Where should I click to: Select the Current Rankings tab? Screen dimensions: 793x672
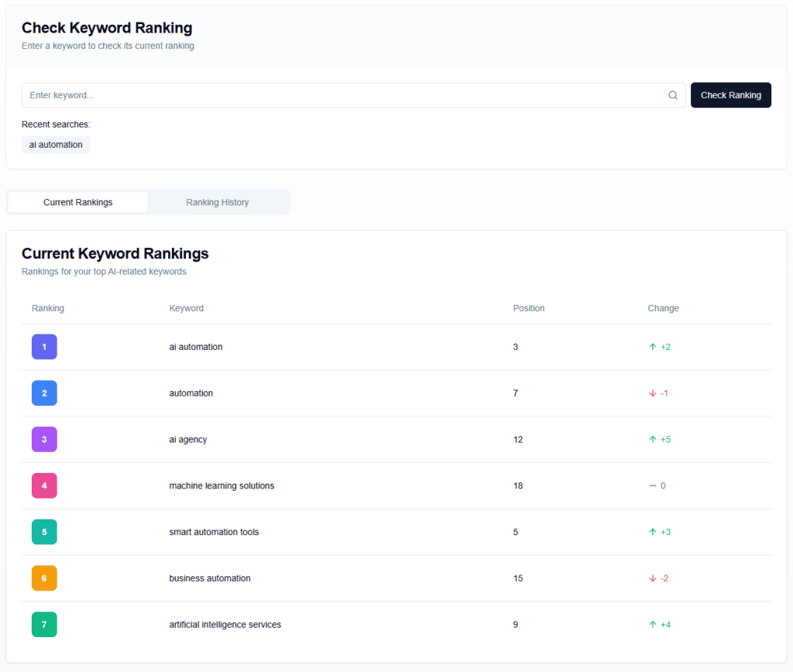coord(78,202)
